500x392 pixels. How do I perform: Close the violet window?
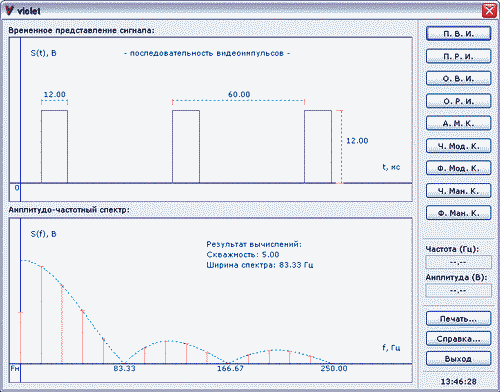pyautogui.click(x=489, y=11)
